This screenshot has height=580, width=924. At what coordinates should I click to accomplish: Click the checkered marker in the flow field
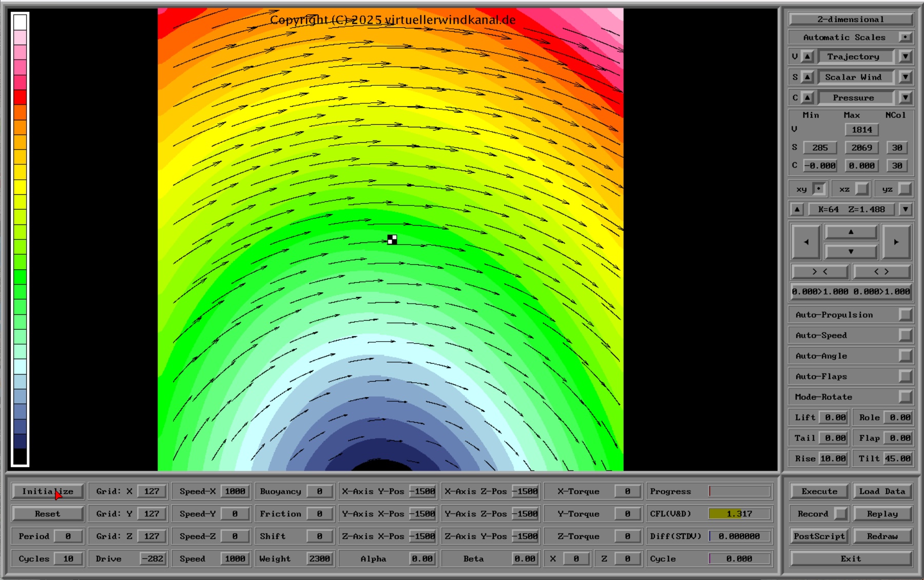[392, 239]
